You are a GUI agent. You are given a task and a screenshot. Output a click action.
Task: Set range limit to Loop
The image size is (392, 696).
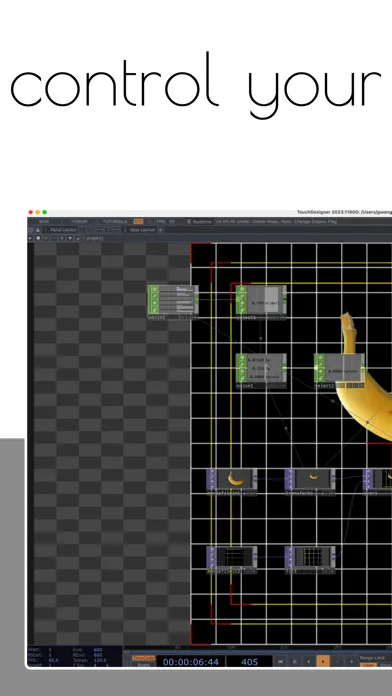[x=367, y=665]
